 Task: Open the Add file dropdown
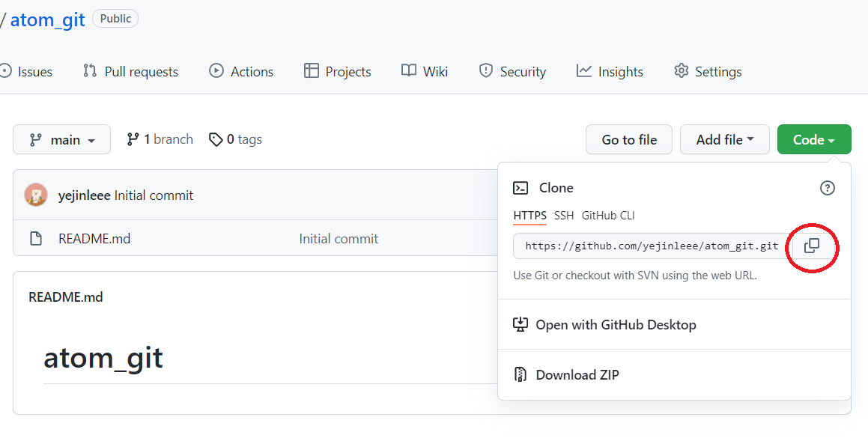click(x=725, y=139)
